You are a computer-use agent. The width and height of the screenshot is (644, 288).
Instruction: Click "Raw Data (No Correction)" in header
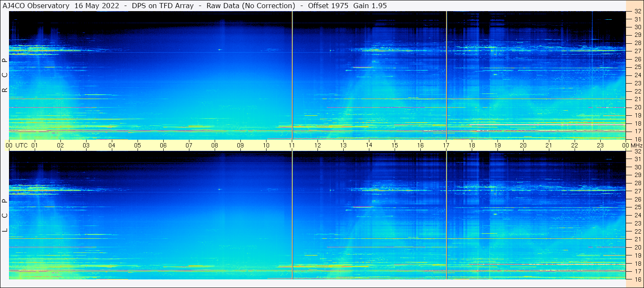pos(251,6)
